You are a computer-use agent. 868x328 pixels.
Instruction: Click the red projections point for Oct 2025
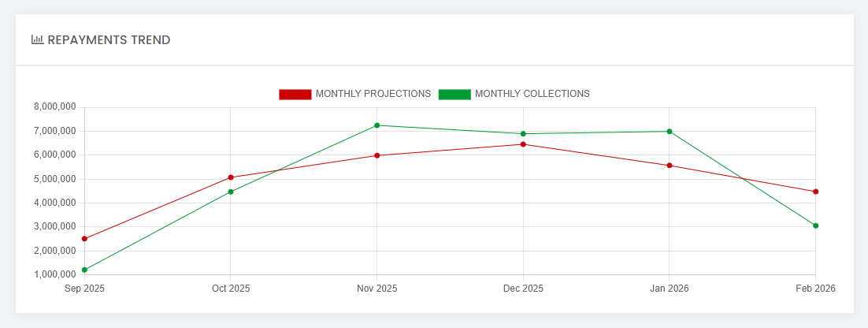coord(231,177)
